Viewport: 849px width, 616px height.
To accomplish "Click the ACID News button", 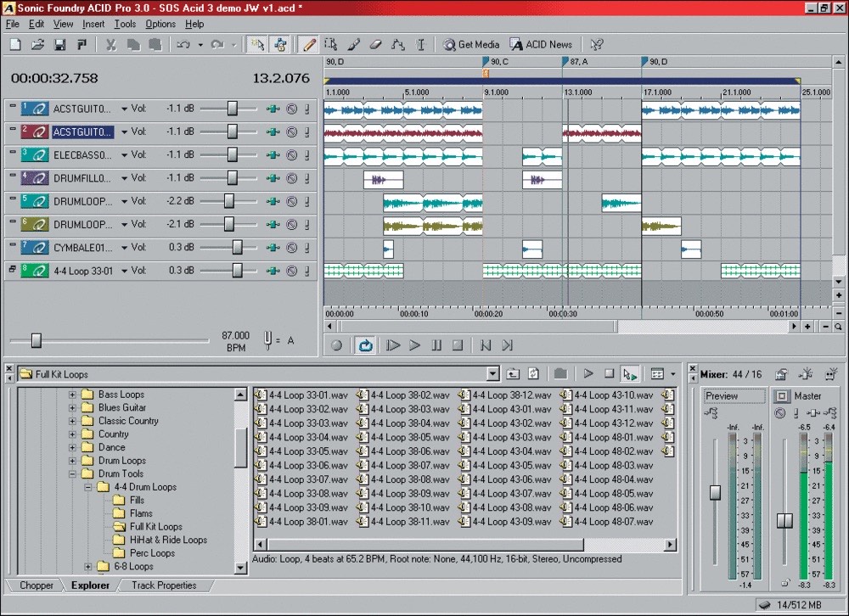I will click(541, 44).
